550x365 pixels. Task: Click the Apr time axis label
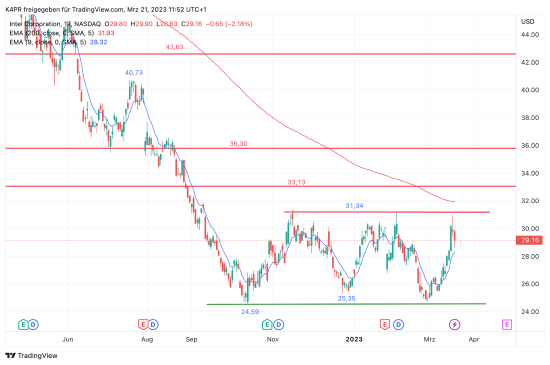click(x=474, y=339)
